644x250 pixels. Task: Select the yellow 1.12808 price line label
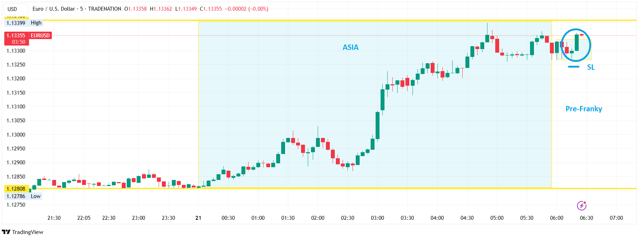click(16, 189)
